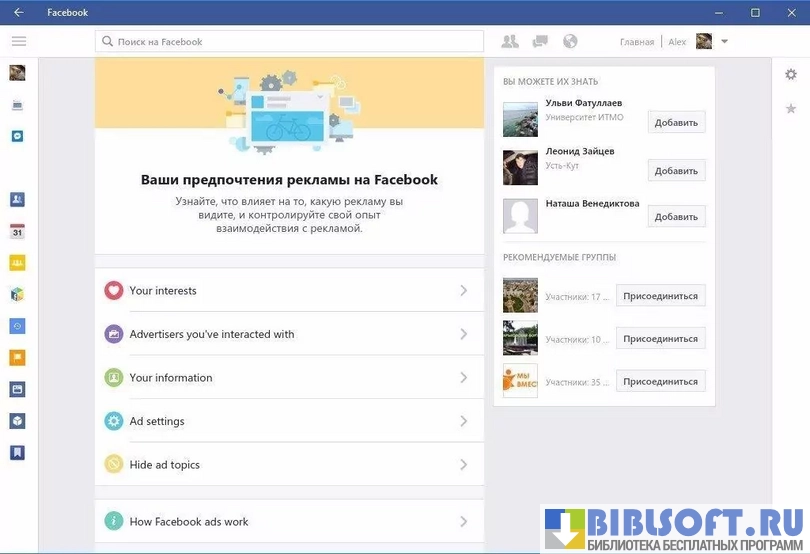Go to Главная home link
The height and width of the screenshot is (554, 810).
coord(636,42)
